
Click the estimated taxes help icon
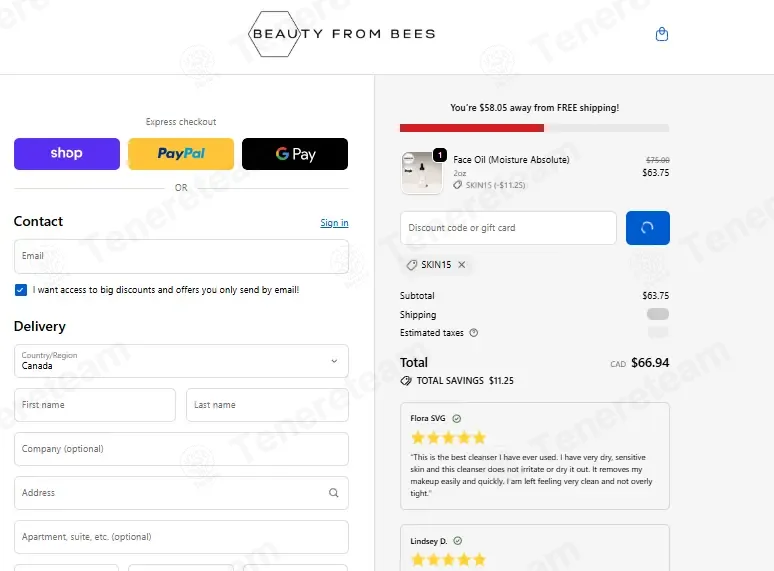[473, 333]
